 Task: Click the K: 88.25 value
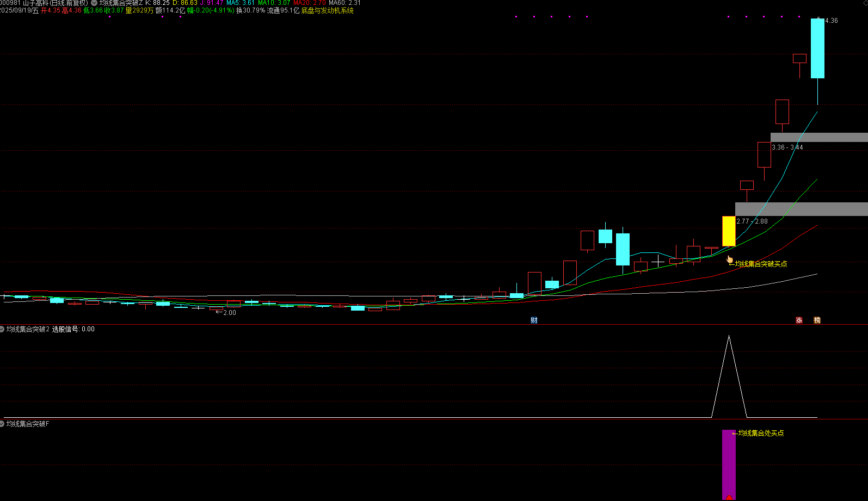pyautogui.click(x=157, y=3)
